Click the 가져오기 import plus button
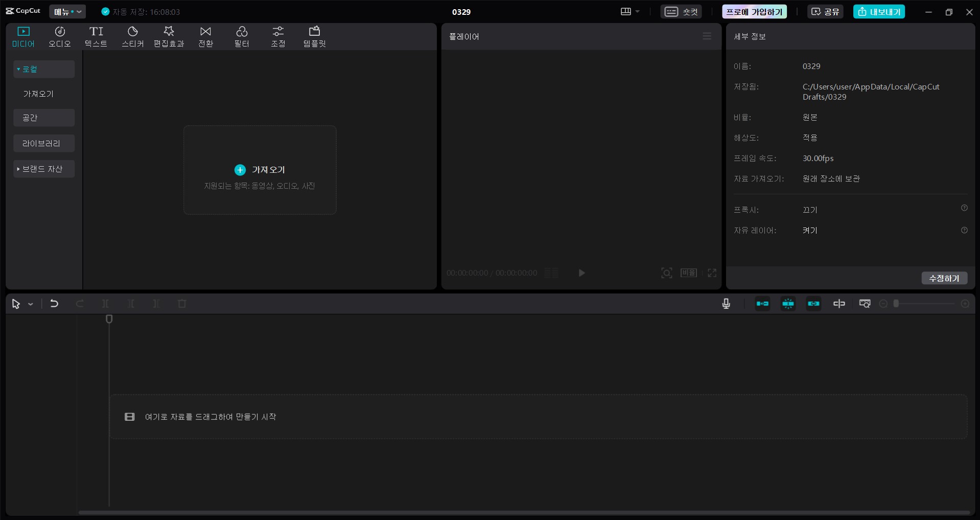Viewport: 980px width, 520px height. click(x=240, y=170)
